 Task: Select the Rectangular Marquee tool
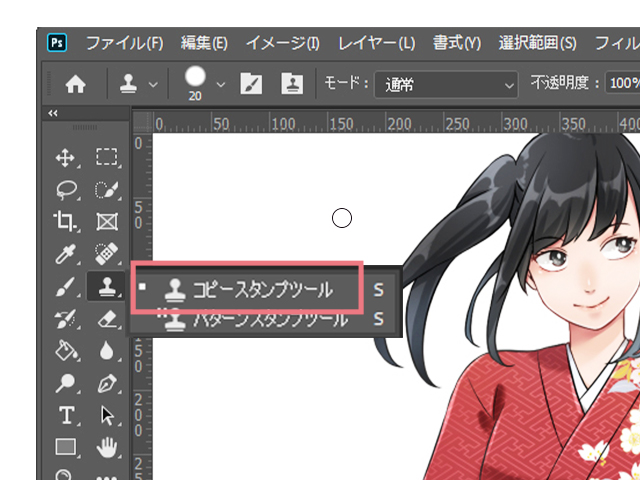pos(107,157)
